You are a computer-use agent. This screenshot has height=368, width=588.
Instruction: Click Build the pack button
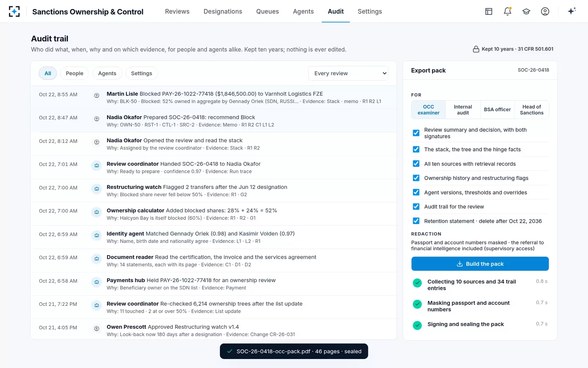[480, 264]
